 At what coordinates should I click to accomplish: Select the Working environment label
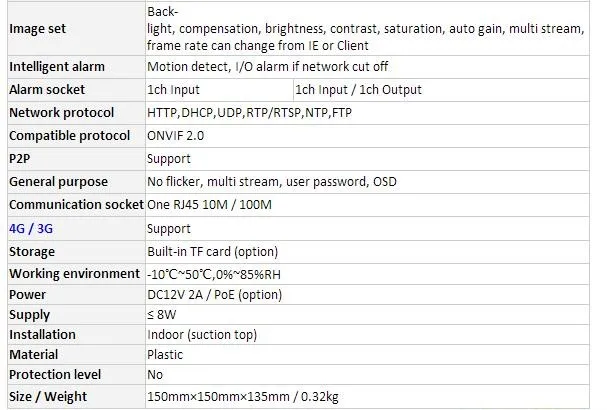(74, 274)
